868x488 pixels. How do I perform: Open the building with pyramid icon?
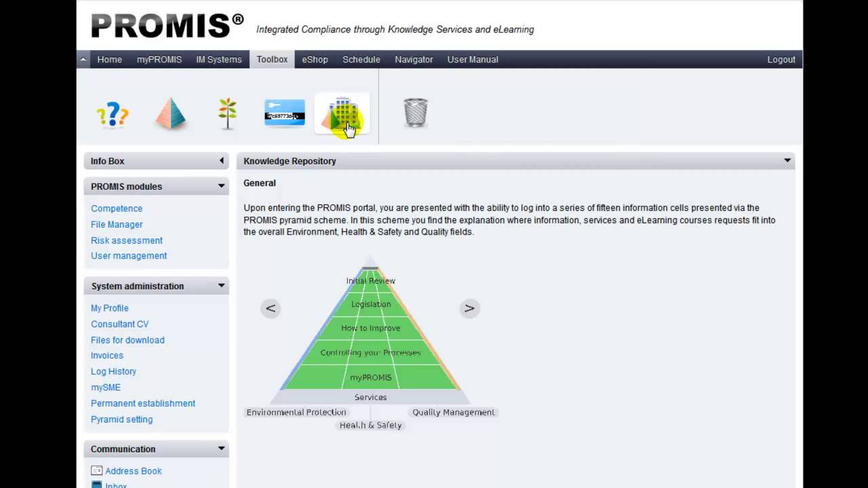coord(342,114)
